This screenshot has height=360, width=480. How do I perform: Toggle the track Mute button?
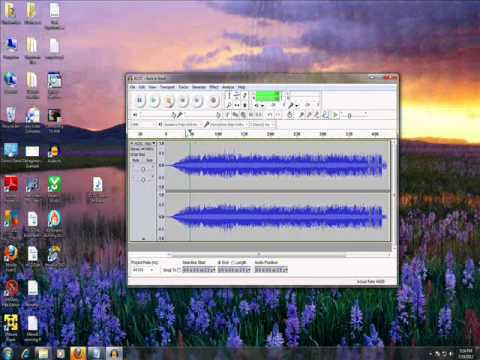click(x=136, y=160)
